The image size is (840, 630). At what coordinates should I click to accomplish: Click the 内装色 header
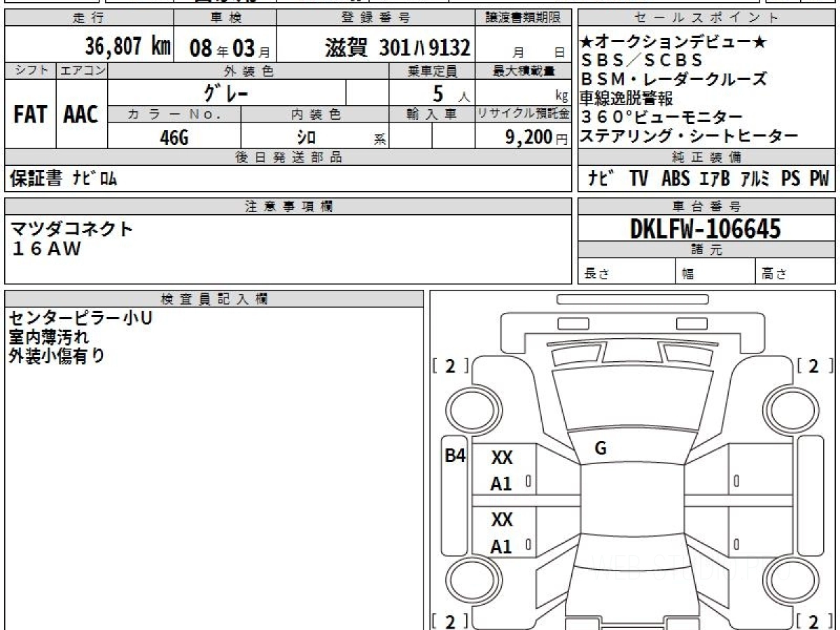pos(315,114)
